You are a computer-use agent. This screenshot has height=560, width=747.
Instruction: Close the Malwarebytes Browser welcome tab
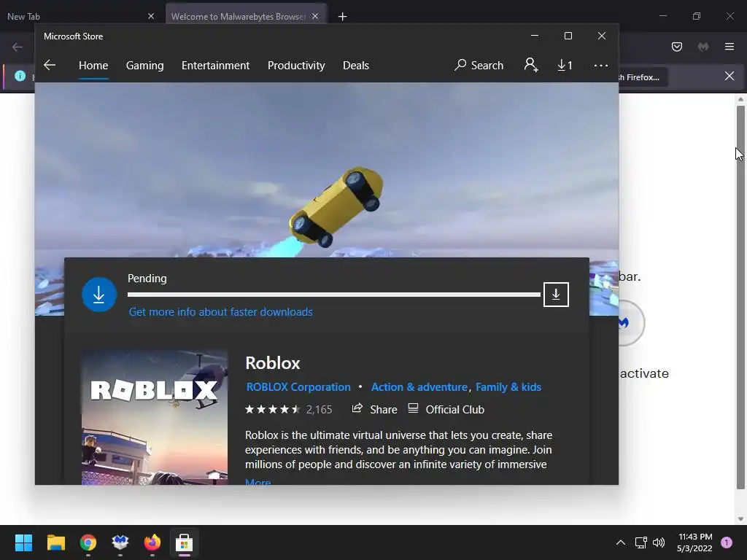pos(315,16)
